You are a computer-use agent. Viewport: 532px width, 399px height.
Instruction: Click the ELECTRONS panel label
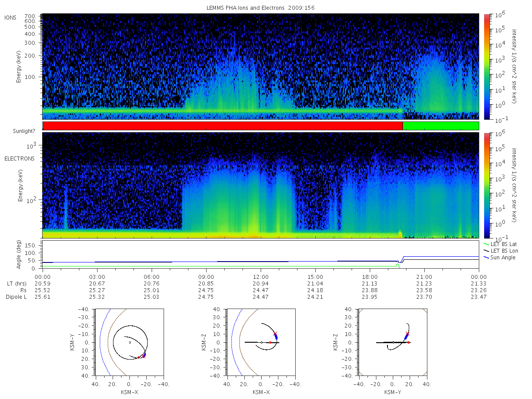(19, 158)
